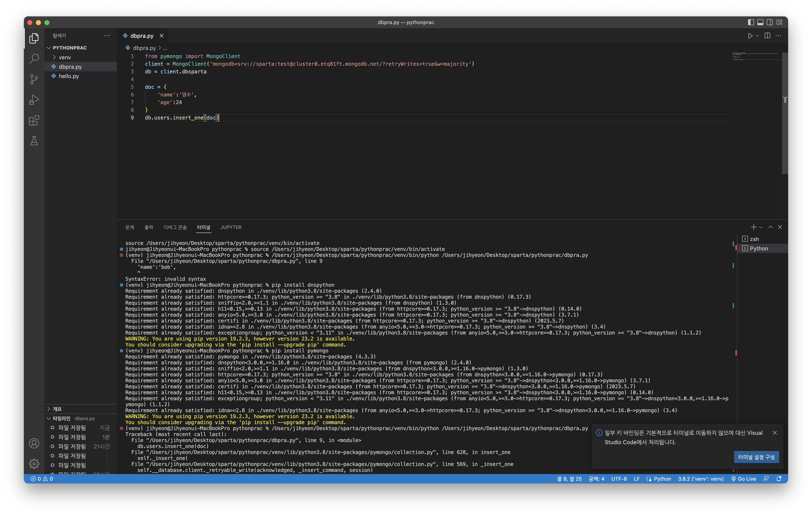Click the editor vertical scrollbar
Image resolution: width=812 pixels, height=515 pixels.
pos(785,113)
